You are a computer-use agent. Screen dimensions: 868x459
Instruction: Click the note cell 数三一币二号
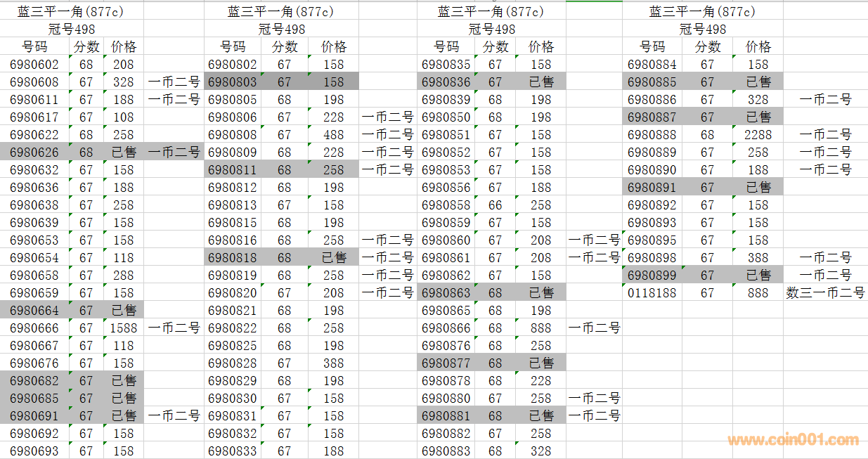[825, 293]
